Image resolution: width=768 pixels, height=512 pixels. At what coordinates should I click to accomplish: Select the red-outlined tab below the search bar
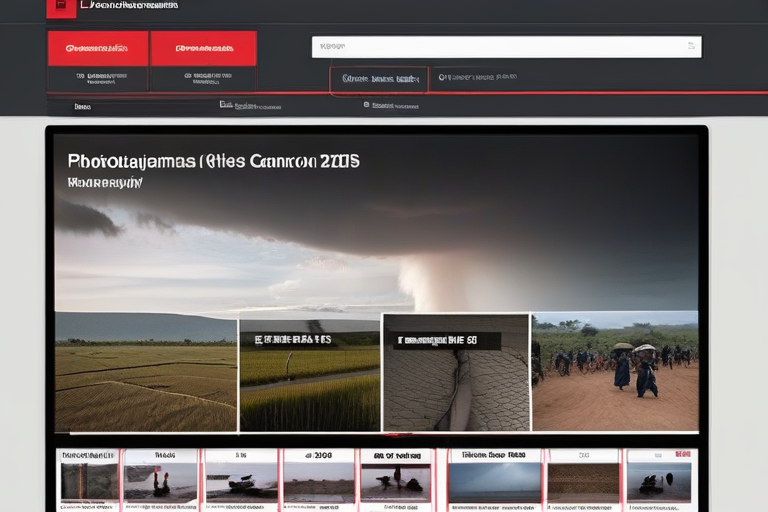tap(379, 79)
